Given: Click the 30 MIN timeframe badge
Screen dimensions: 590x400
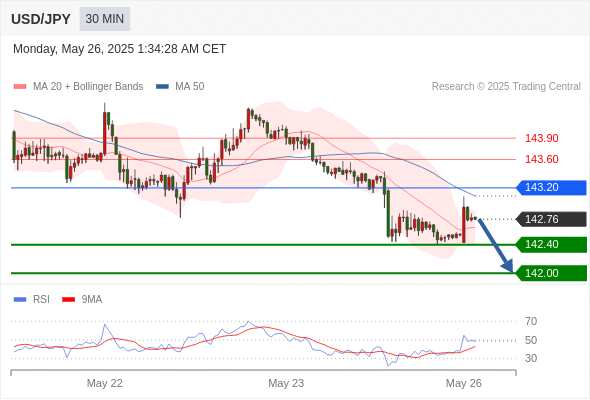Looking at the screenshot, I should coord(105,19).
